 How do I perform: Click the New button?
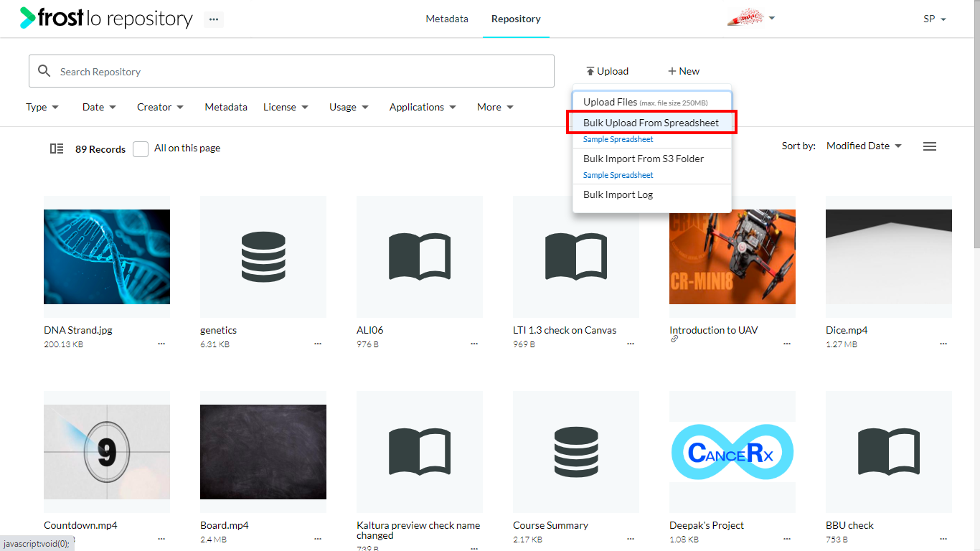coord(684,71)
